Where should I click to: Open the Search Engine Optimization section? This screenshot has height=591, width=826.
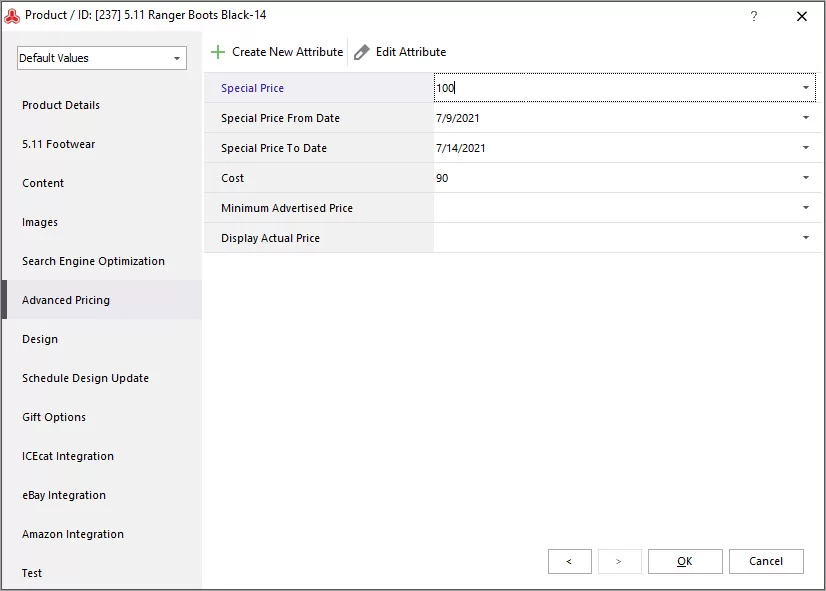(93, 261)
